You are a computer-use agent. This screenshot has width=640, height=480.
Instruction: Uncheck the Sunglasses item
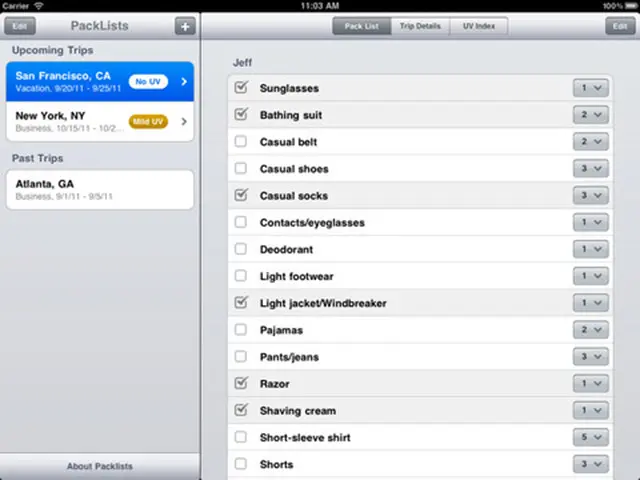click(240, 88)
